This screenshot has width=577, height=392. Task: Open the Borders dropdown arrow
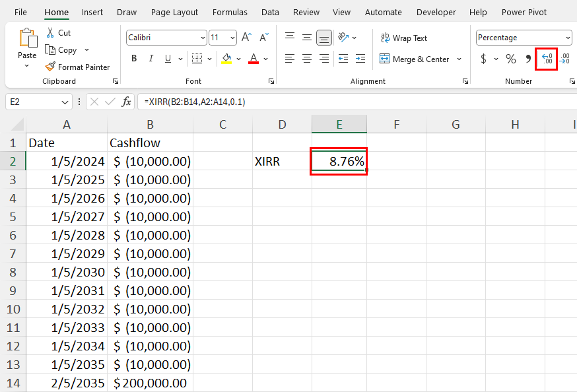click(209, 59)
